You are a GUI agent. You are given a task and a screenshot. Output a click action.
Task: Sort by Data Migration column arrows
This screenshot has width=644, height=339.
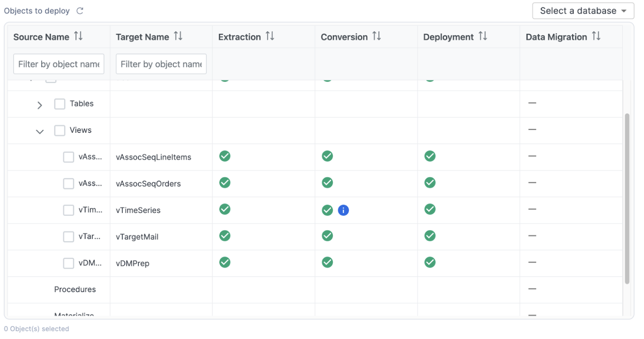(596, 37)
